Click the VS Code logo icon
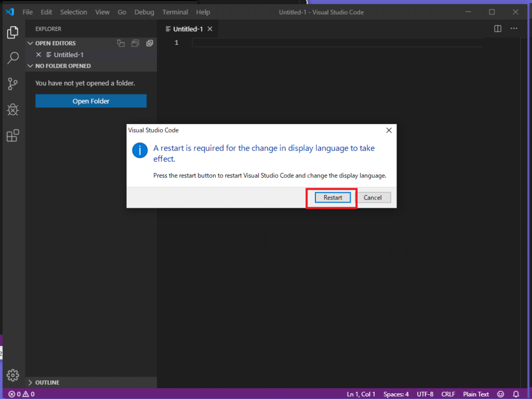The image size is (532, 399). (10, 12)
